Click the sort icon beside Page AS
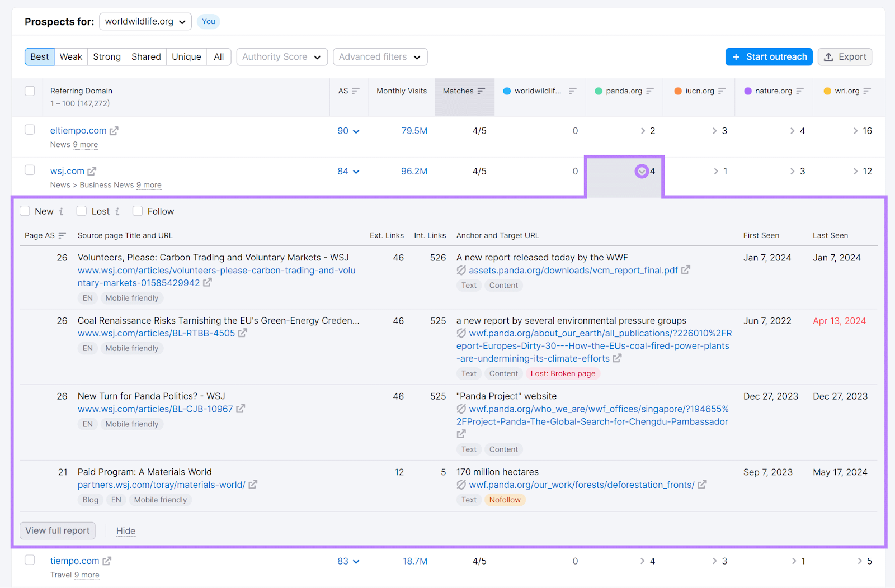The image size is (895, 588). tap(63, 235)
